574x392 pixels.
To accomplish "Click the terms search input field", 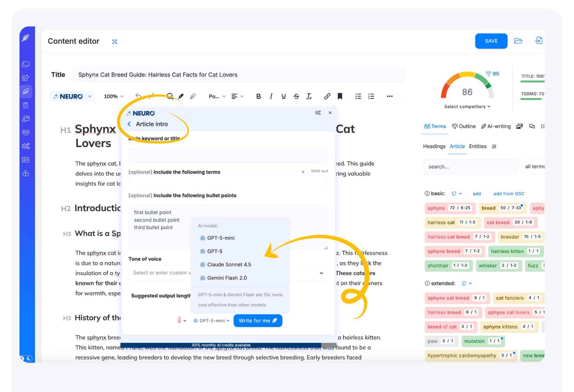I will click(x=471, y=167).
